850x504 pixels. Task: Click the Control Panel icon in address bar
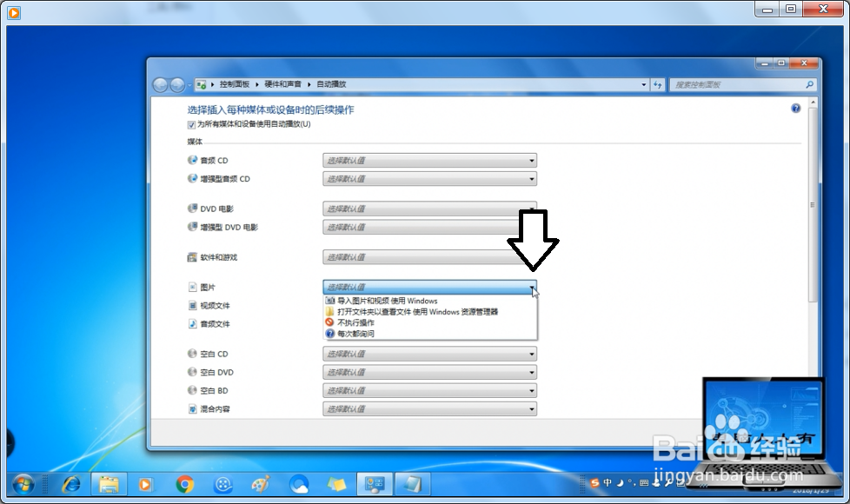(201, 84)
